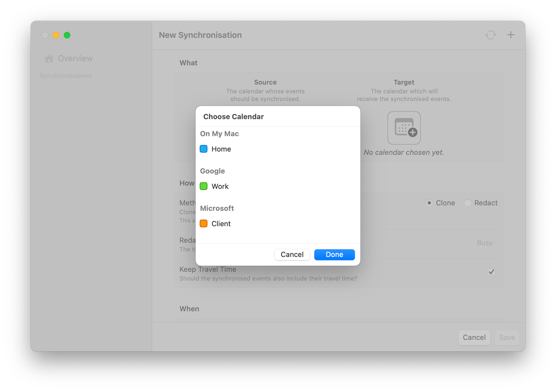The width and height of the screenshot is (556, 392).
Task: Click the Save button
Action: point(507,337)
